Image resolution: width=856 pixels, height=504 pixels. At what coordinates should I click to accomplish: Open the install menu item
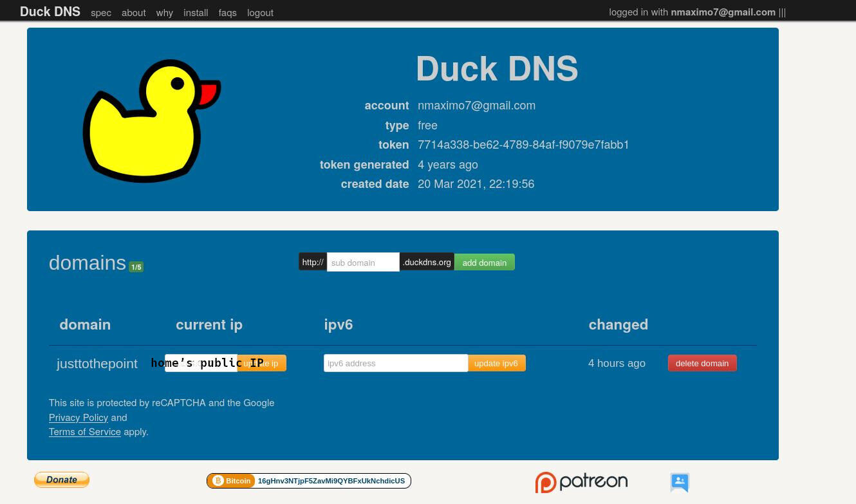(196, 13)
